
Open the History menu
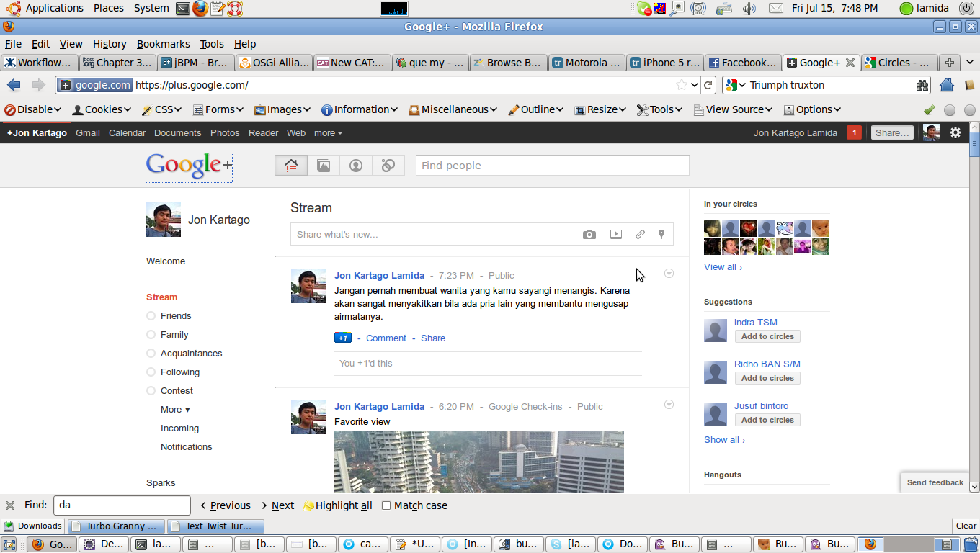[x=110, y=44]
